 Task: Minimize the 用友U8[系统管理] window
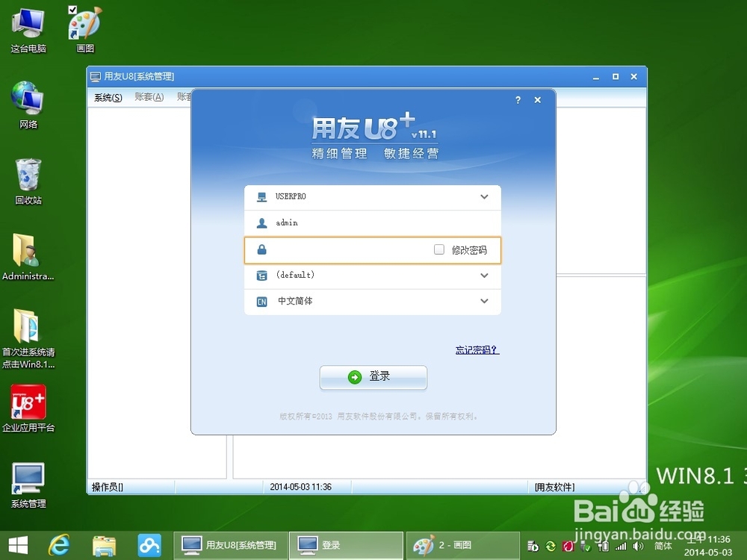tap(595, 77)
